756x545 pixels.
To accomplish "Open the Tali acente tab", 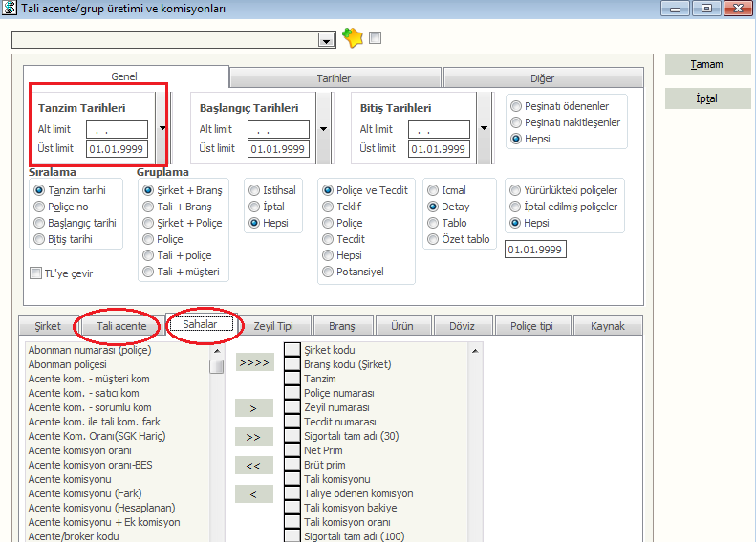I will point(121,326).
